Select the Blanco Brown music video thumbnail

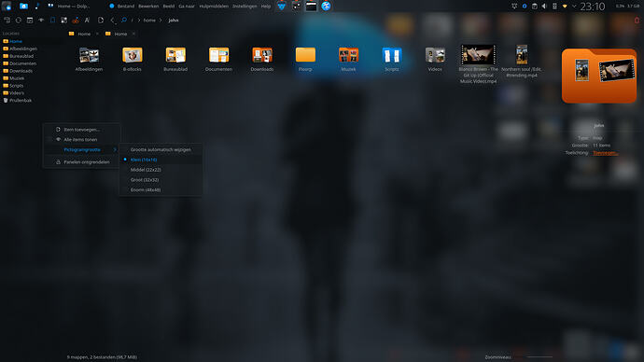[478, 55]
